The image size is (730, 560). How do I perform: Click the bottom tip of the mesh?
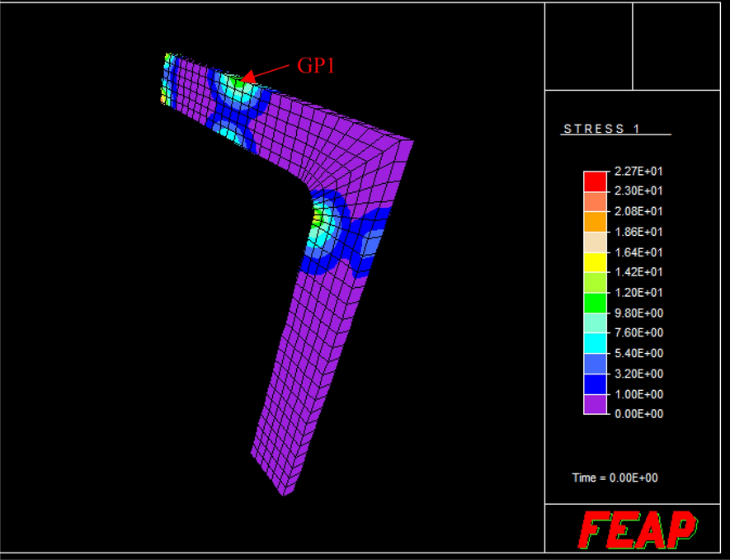point(283,494)
